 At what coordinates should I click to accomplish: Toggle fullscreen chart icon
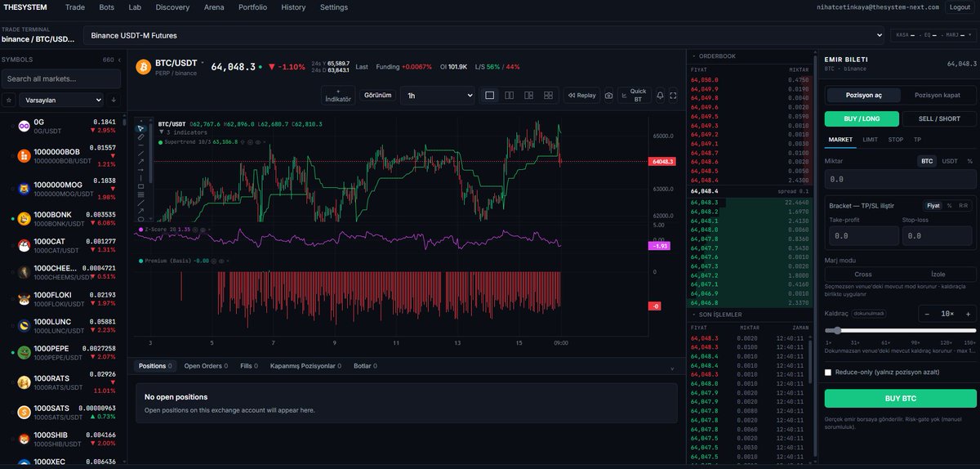(673, 96)
